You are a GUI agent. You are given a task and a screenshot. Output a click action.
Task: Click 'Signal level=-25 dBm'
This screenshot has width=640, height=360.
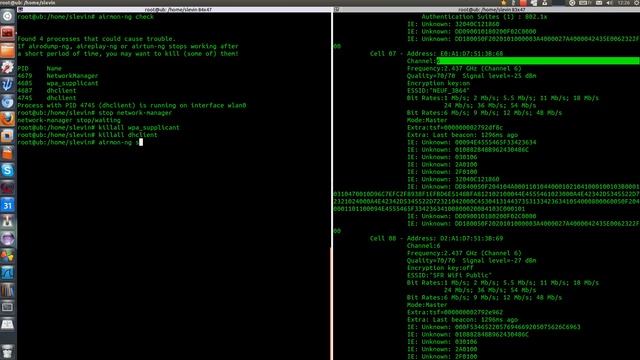(x=499, y=76)
